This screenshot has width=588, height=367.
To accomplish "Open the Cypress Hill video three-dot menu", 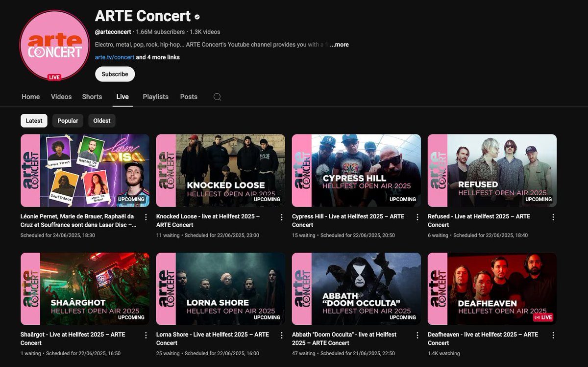I will (x=417, y=216).
